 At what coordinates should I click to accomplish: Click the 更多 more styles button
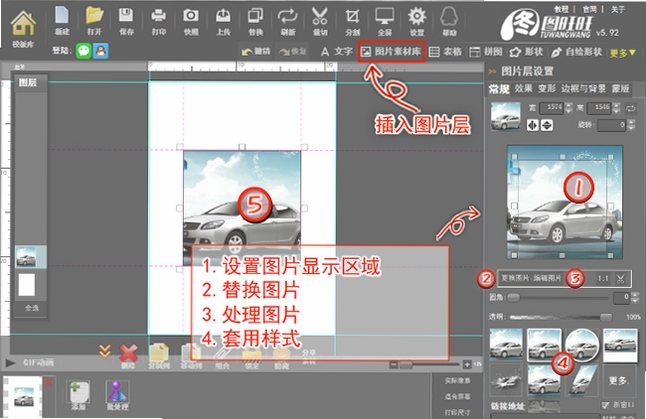[x=620, y=380]
